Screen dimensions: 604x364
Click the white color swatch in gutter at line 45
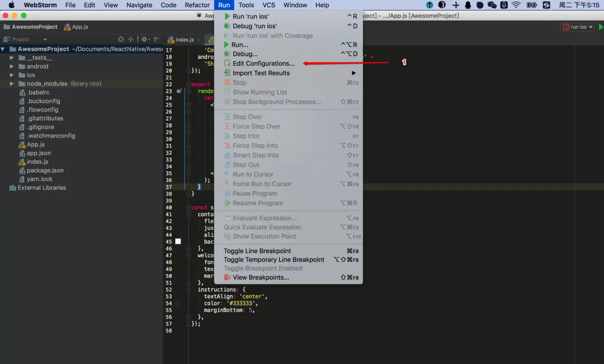[x=178, y=241]
